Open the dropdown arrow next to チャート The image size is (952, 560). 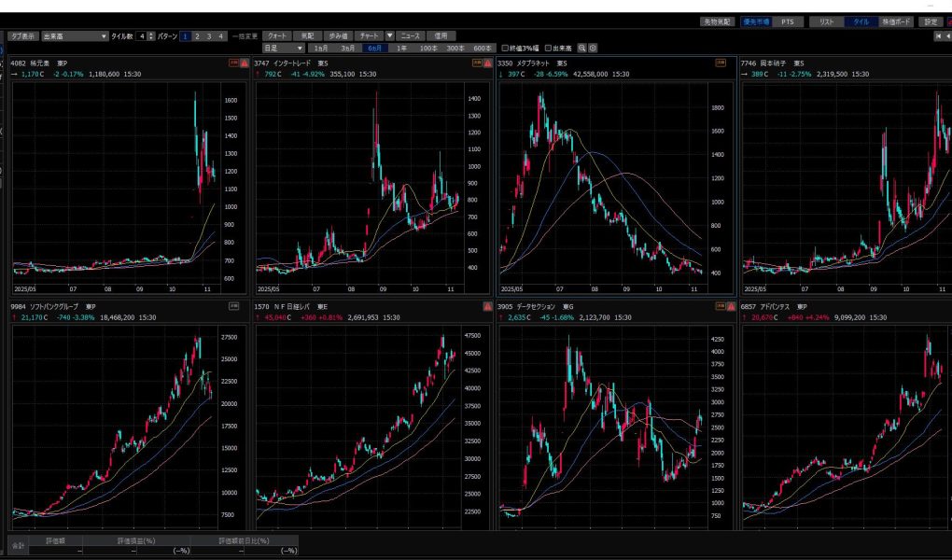click(390, 36)
